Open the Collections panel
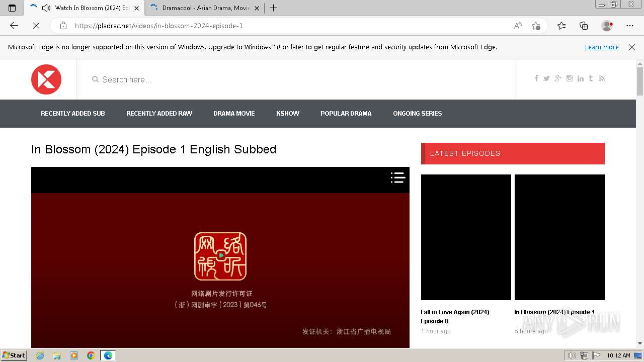The image size is (644, 362). 584,26
